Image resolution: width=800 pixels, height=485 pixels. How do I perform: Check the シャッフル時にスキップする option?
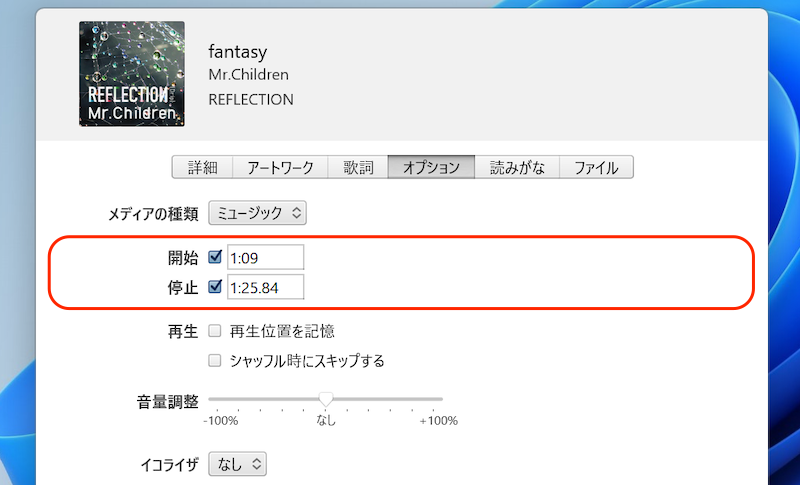[x=215, y=360]
